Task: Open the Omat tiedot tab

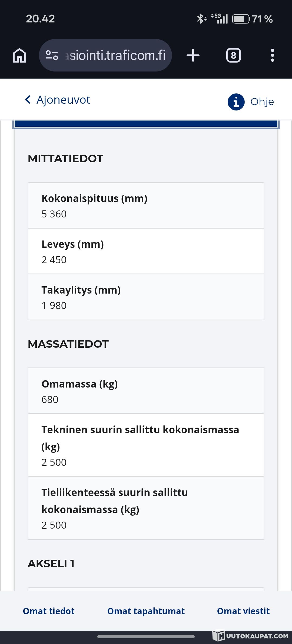Action: coord(49,611)
